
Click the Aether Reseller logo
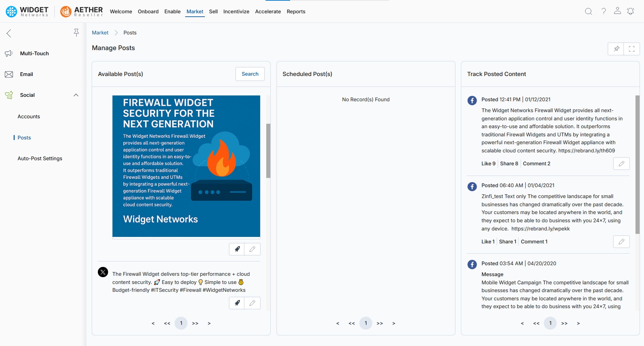81,12
